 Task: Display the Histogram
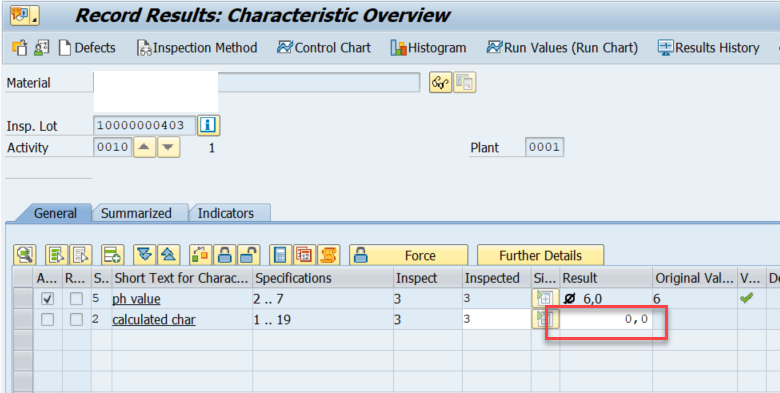428,48
